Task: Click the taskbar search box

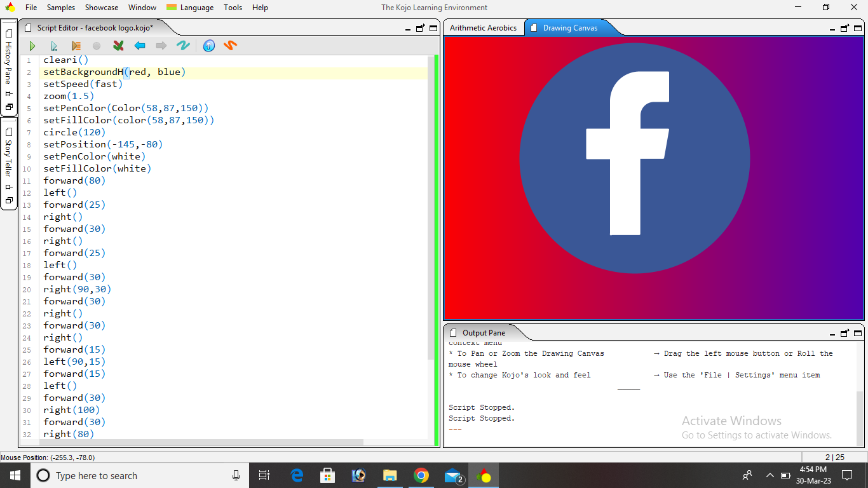Action: pyautogui.click(x=139, y=475)
